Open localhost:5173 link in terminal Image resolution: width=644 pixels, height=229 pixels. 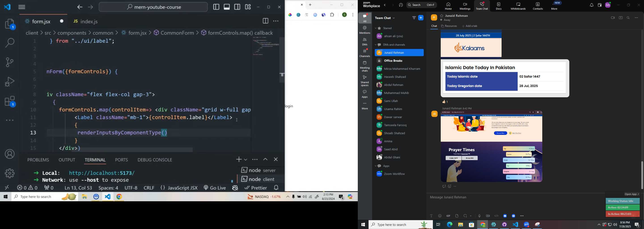tap(102, 173)
